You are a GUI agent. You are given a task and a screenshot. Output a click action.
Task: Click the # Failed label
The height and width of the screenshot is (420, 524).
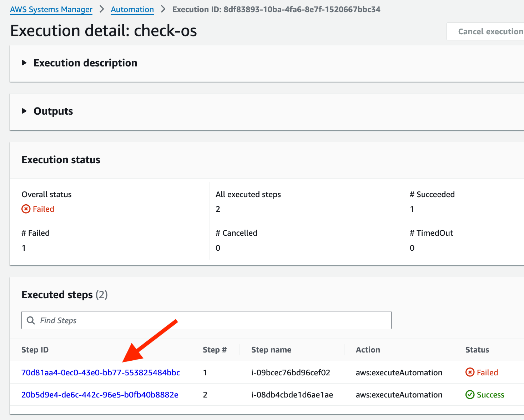point(35,233)
